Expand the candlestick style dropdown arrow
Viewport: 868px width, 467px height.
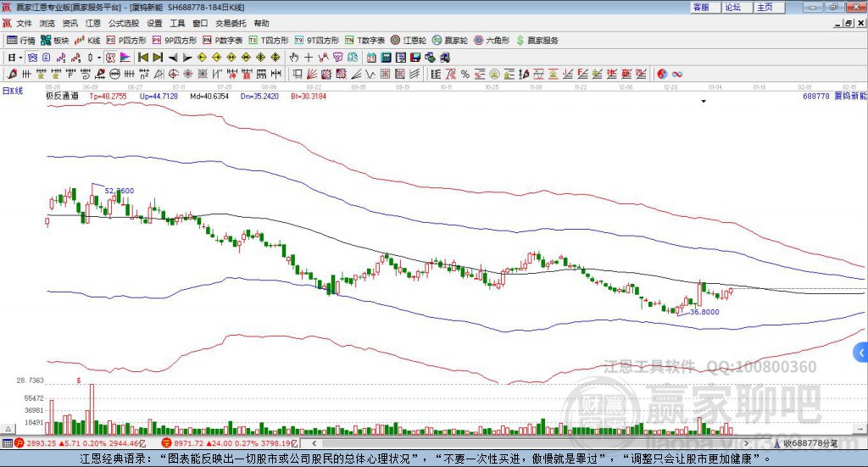coord(99,58)
